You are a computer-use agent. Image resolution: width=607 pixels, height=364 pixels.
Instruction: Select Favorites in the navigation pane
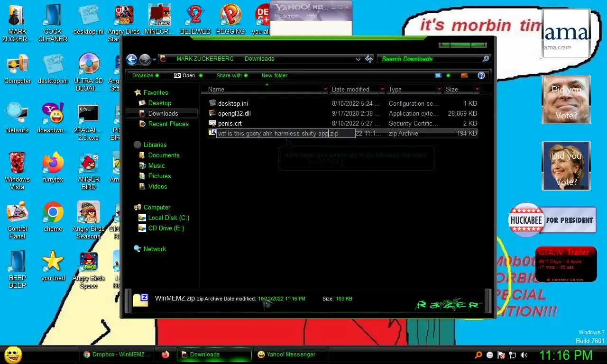pyautogui.click(x=156, y=92)
